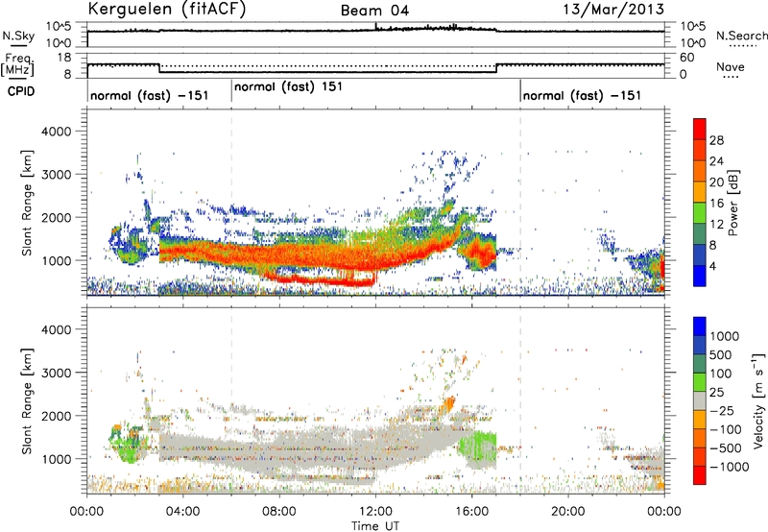Click the first 'normal (fast) -151' label near 00:00
Screen dimensions: 768x532
(x=150, y=95)
